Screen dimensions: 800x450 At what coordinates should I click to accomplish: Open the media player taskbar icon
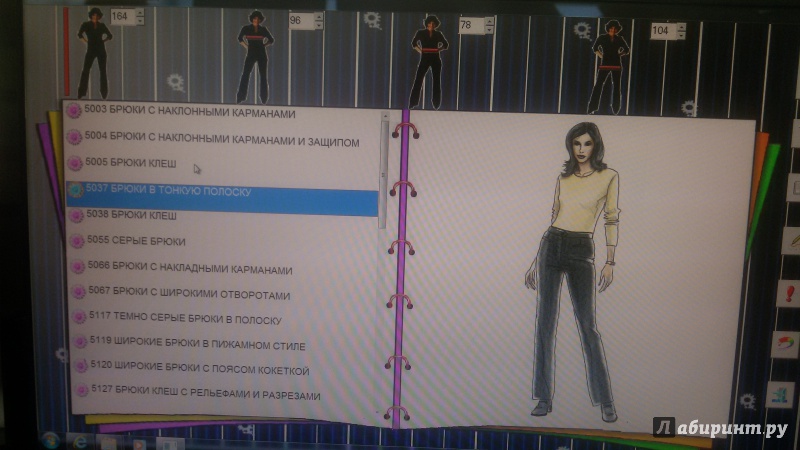[x=138, y=444]
